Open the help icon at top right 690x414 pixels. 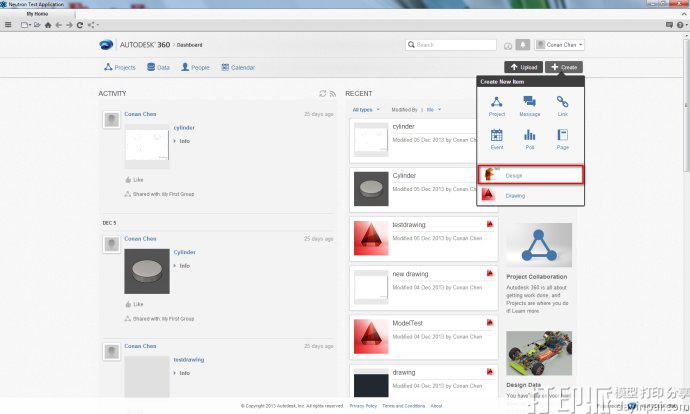680,25
